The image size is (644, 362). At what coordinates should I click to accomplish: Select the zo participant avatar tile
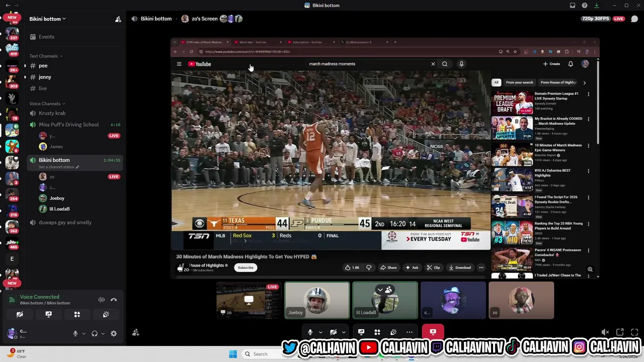521,300
